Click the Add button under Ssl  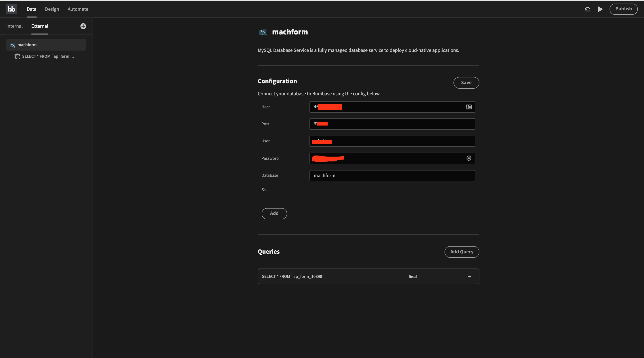274,213
